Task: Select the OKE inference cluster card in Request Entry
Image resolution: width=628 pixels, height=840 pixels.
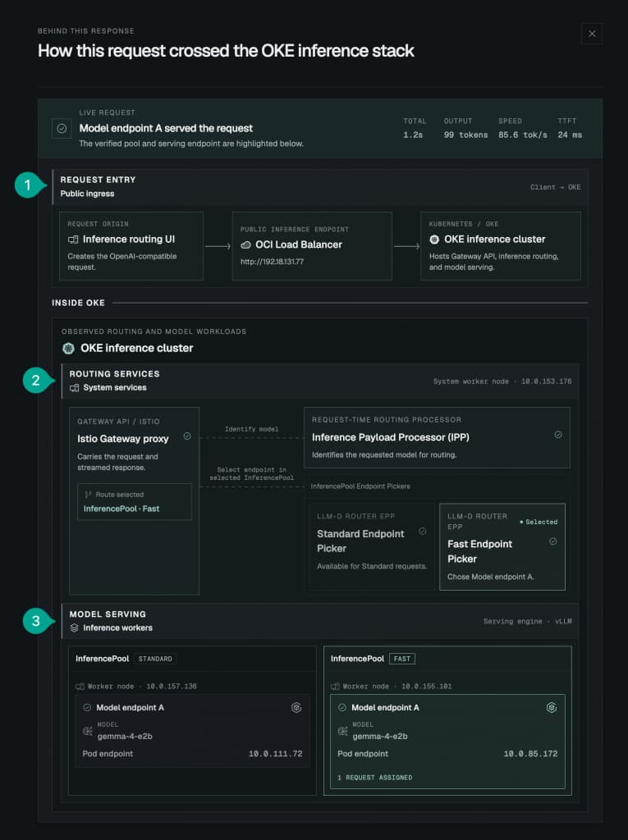Action: 501,246
